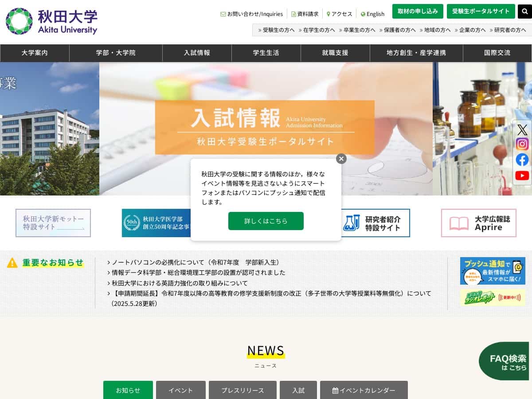Click 詳しくはこちら button in popup
Image resolution: width=532 pixels, height=399 pixels.
[266, 221]
